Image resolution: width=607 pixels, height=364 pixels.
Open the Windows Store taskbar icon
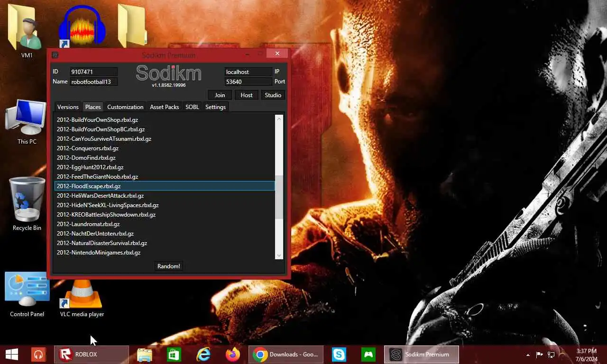[x=174, y=354]
